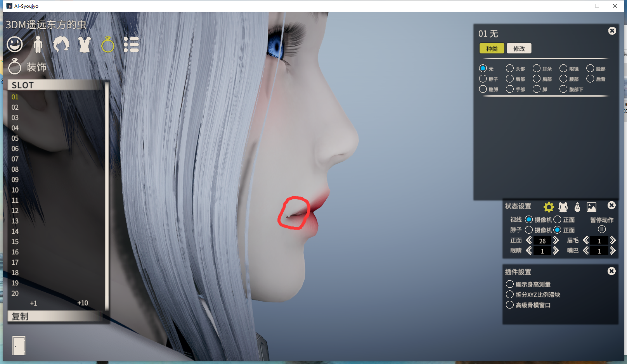Set 视线 gaze to 正面
Screen dimensions: 627x364
[558, 220]
